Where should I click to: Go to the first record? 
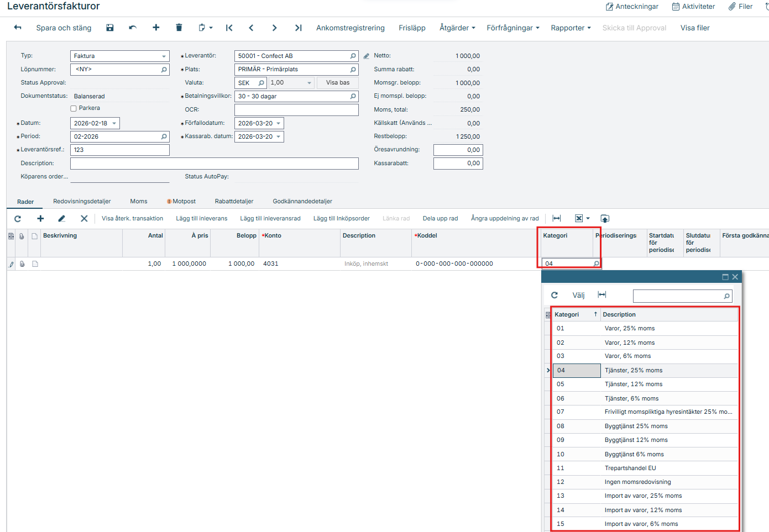pyautogui.click(x=229, y=28)
